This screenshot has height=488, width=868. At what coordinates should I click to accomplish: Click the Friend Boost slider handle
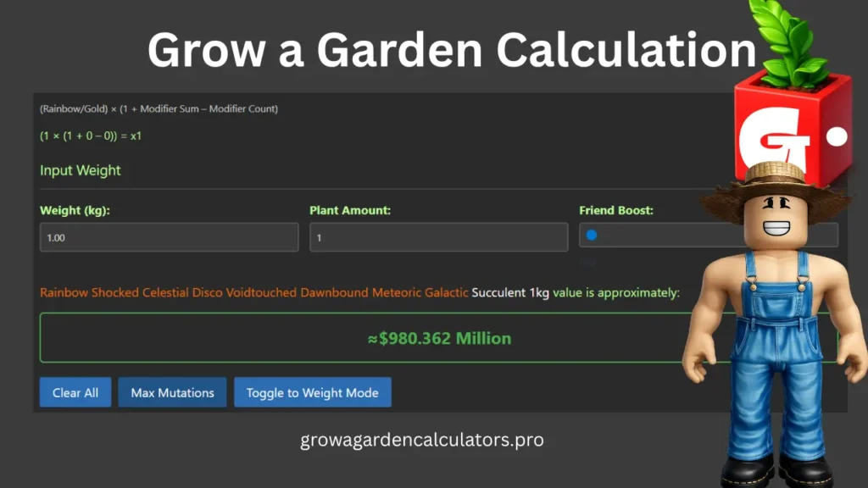[x=591, y=236]
